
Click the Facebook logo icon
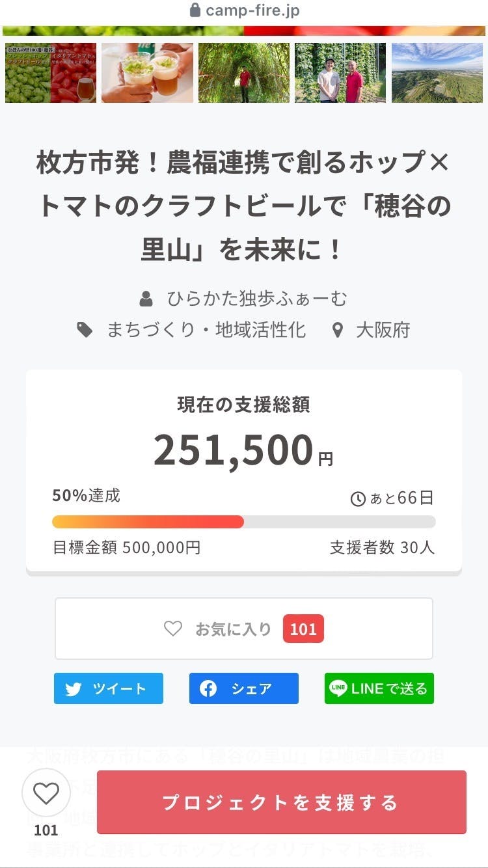pyautogui.click(x=208, y=689)
